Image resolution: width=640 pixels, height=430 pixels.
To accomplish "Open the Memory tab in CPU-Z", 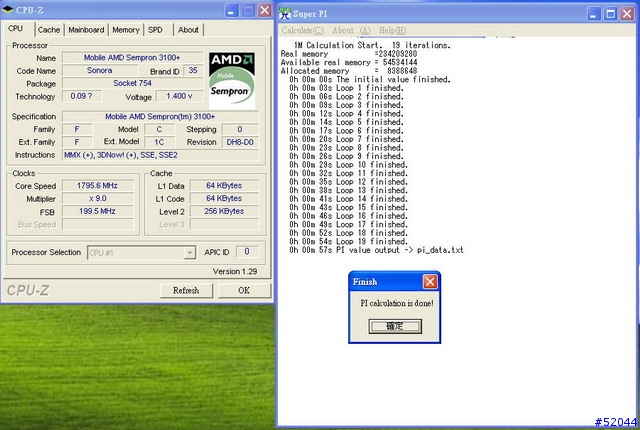I will 126,30.
